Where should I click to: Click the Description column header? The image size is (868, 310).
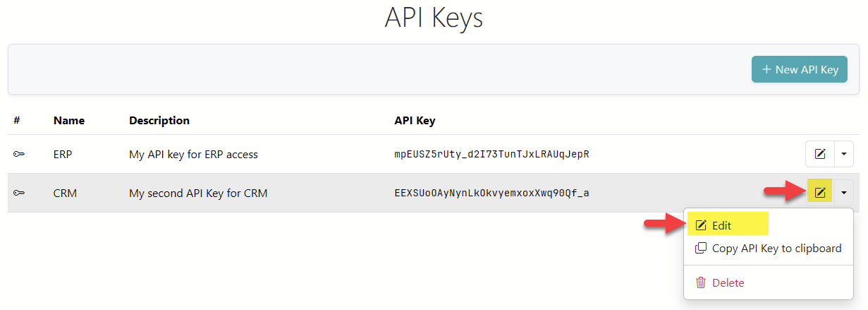pyautogui.click(x=159, y=121)
